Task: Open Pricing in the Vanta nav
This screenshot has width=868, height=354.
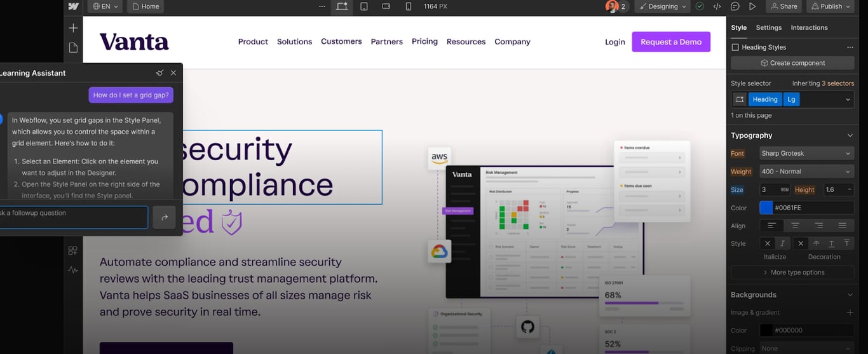Action: 424,41
